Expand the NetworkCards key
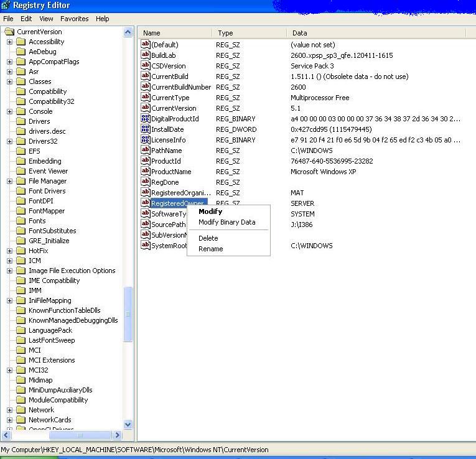This screenshot has width=476, height=459. pos(10,420)
